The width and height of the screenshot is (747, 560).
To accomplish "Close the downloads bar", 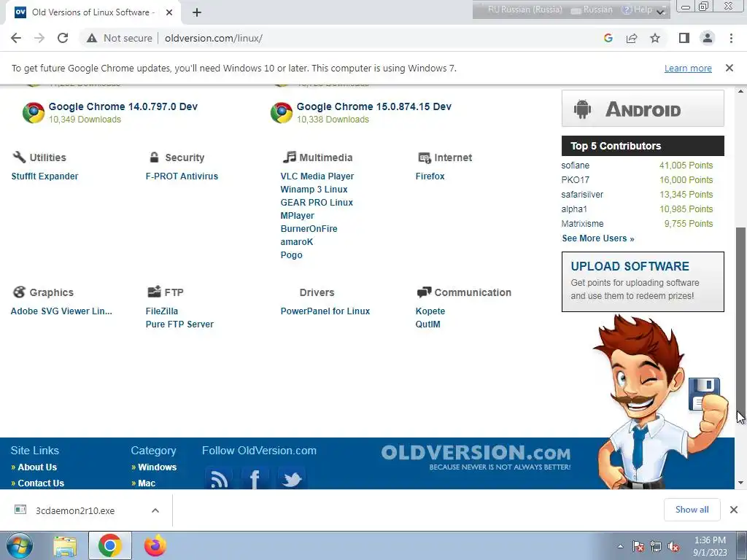I will click(x=734, y=510).
